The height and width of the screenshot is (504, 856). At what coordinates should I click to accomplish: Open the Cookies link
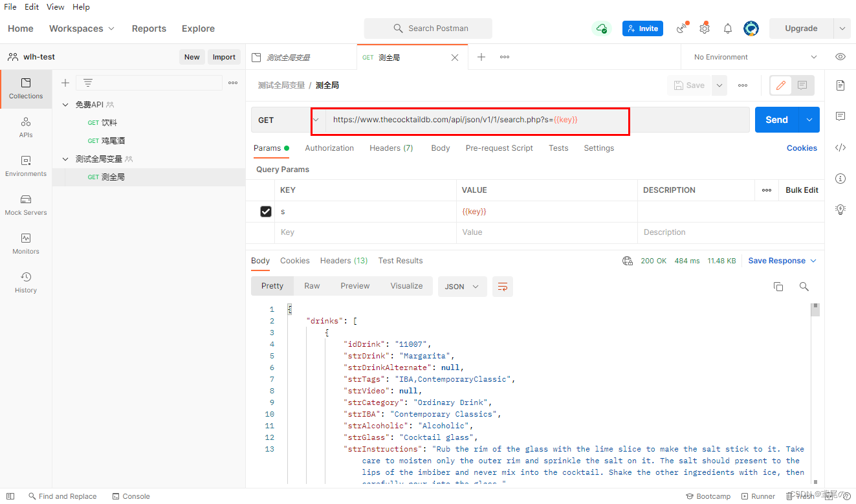pyautogui.click(x=802, y=148)
